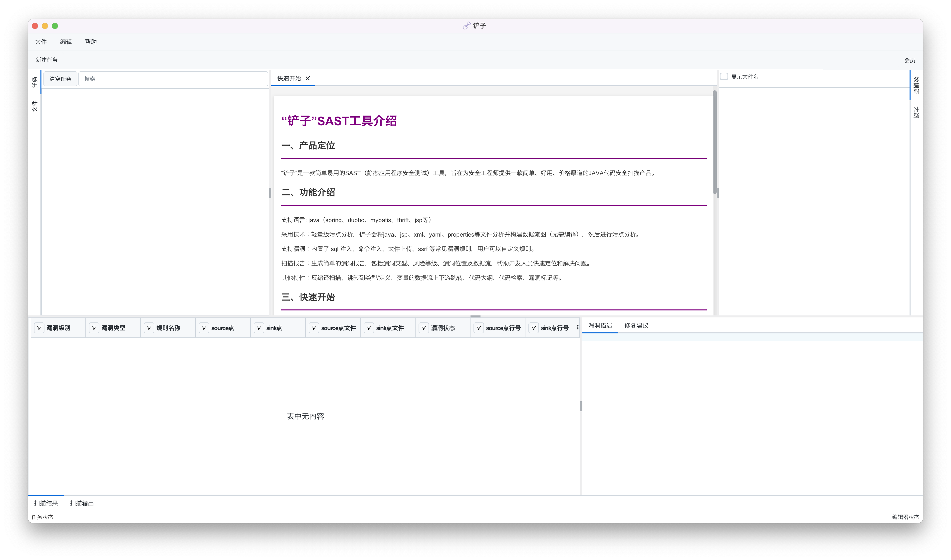
Task: Click filter icon on 规则名称 column
Action: pyautogui.click(x=149, y=328)
